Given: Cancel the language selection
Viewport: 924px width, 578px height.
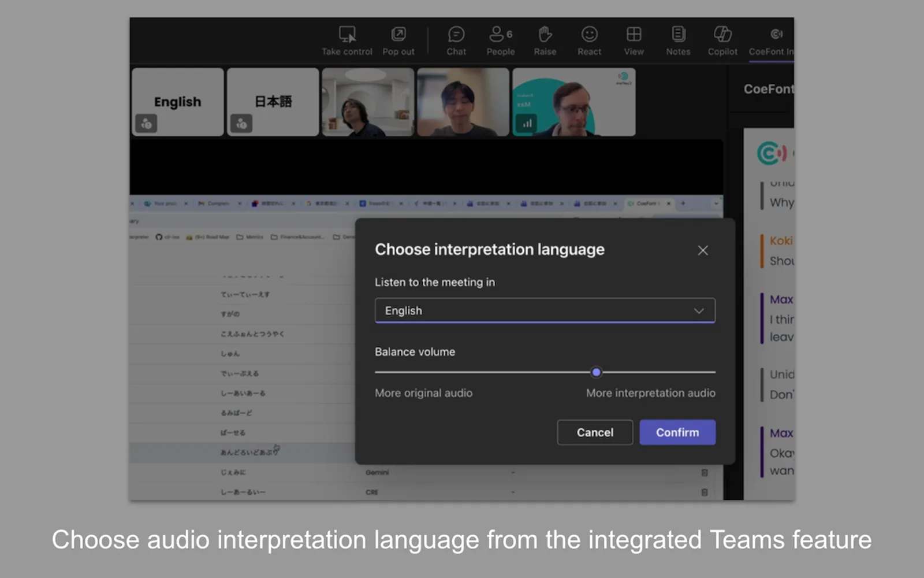Looking at the screenshot, I should (595, 432).
